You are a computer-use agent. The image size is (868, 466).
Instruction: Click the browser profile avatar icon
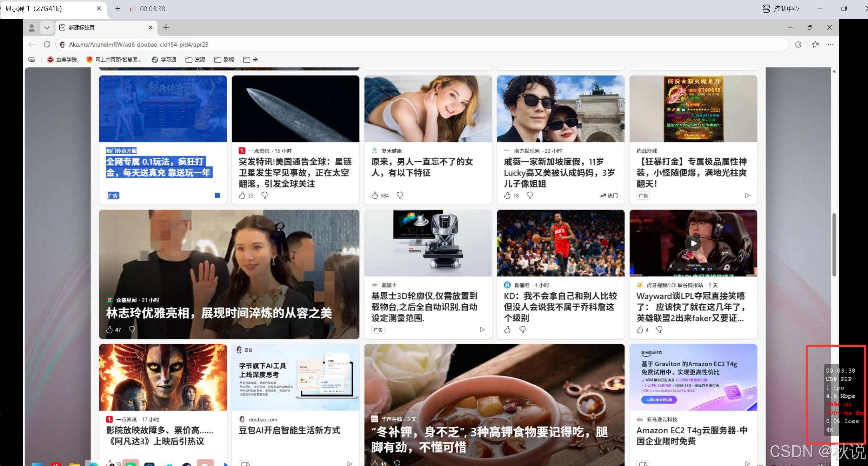pos(32,27)
